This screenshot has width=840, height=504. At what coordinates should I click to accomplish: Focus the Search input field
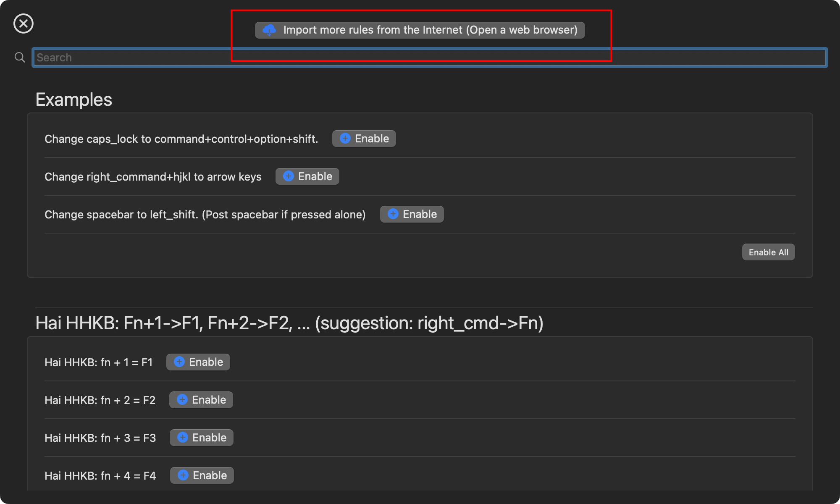(429, 58)
